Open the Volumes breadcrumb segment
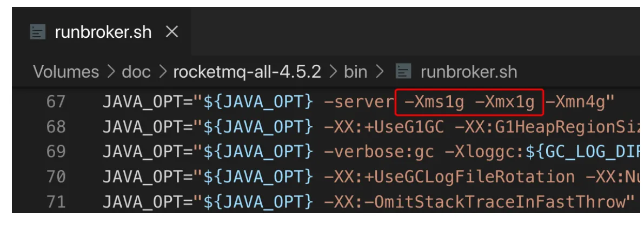This screenshot has height=231, width=644. [66, 72]
